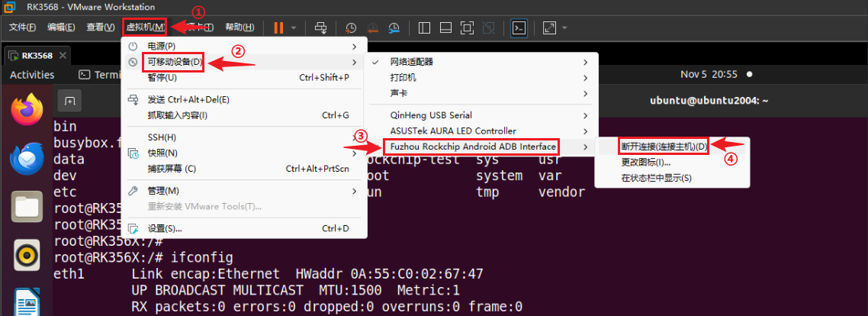
Task: Open the snapshot manager toolbar icon
Action: [x=394, y=28]
